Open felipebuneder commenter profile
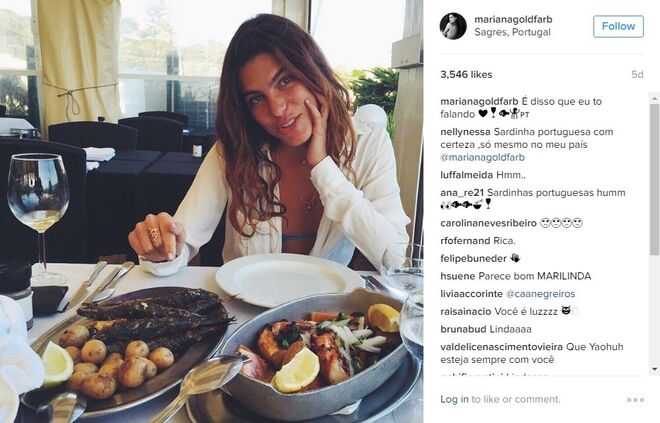The image size is (660, 423). coord(474,258)
